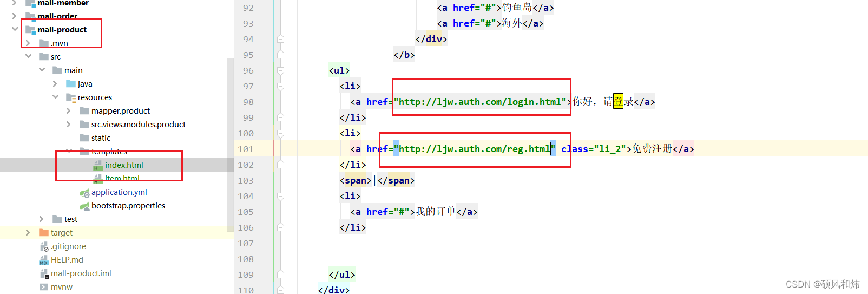Expand the test folder
The height and width of the screenshot is (294, 868).
tap(42, 219)
